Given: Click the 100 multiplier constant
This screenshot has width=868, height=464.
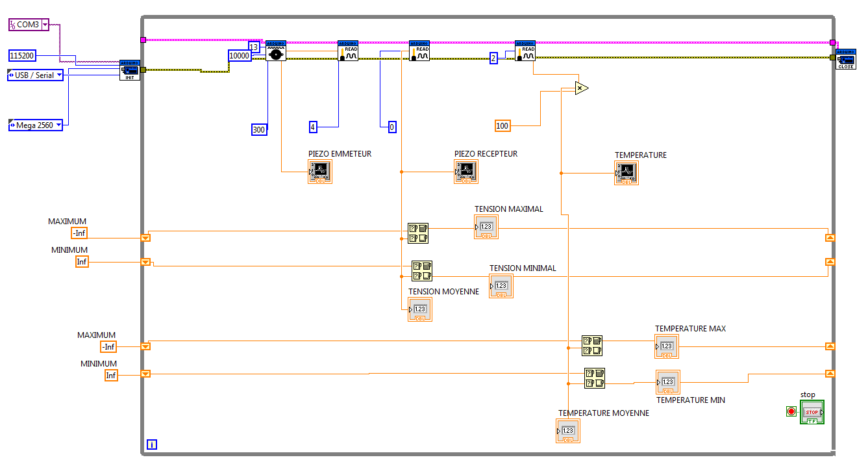Looking at the screenshot, I should point(502,125).
